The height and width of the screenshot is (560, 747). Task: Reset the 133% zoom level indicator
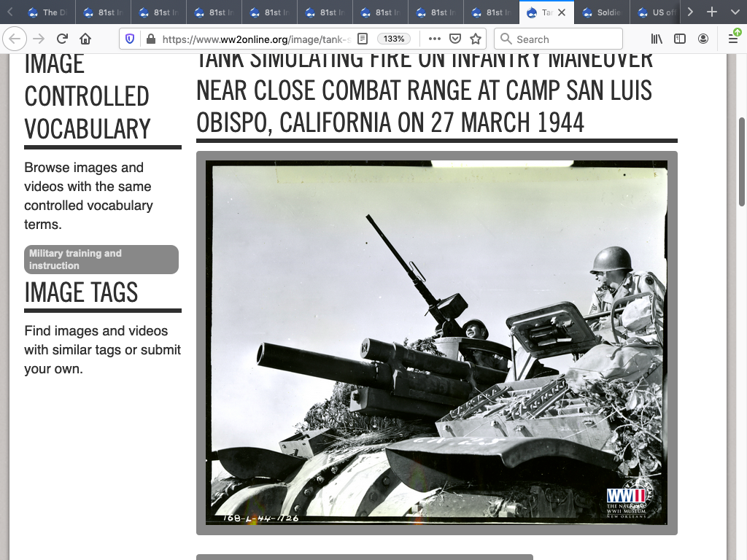(x=394, y=39)
